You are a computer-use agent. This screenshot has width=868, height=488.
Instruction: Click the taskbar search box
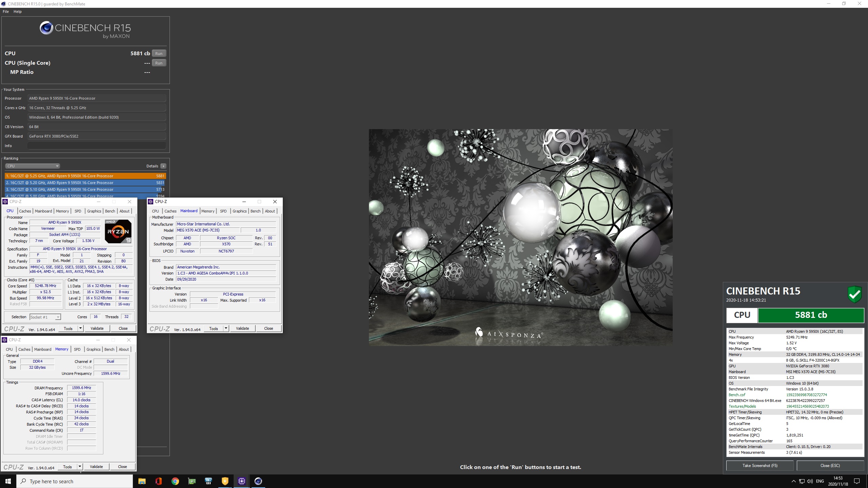click(75, 481)
